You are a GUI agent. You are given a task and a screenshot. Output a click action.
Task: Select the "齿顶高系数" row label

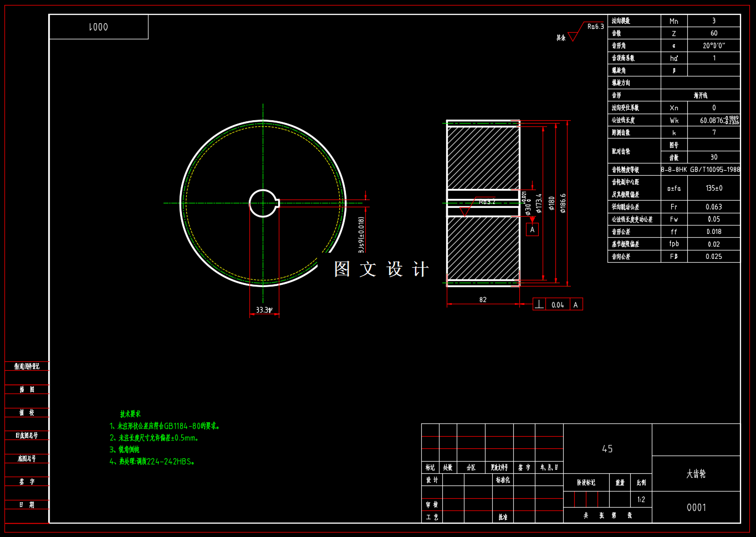tap(623, 58)
